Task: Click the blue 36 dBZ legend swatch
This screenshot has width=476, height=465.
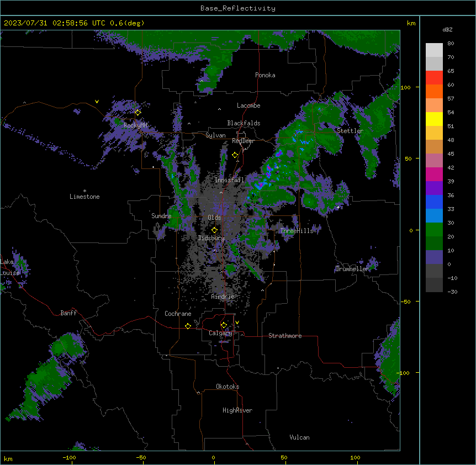Action: click(434, 202)
